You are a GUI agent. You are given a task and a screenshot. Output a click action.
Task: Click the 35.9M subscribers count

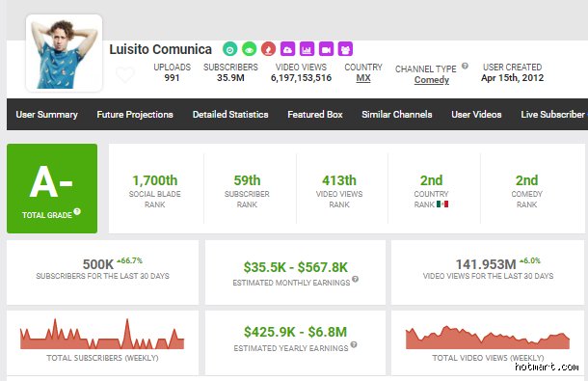pos(230,78)
